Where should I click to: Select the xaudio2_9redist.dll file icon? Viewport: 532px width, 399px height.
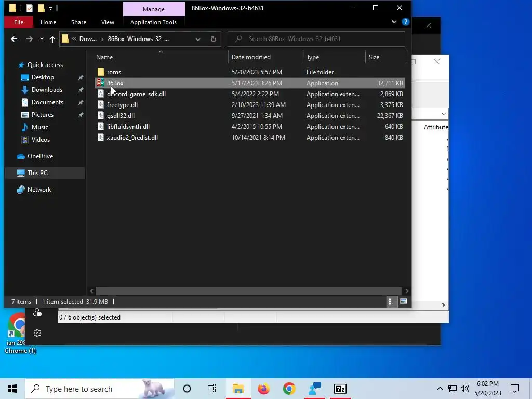100,137
